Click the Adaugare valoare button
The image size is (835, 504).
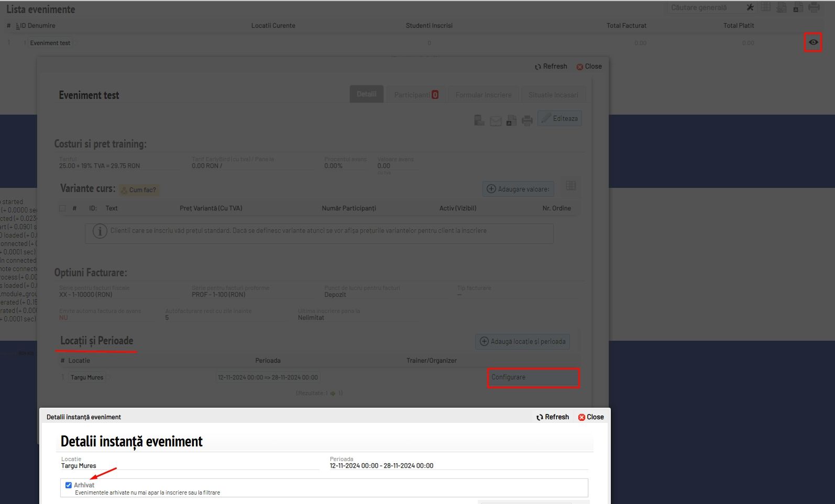(518, 189)
